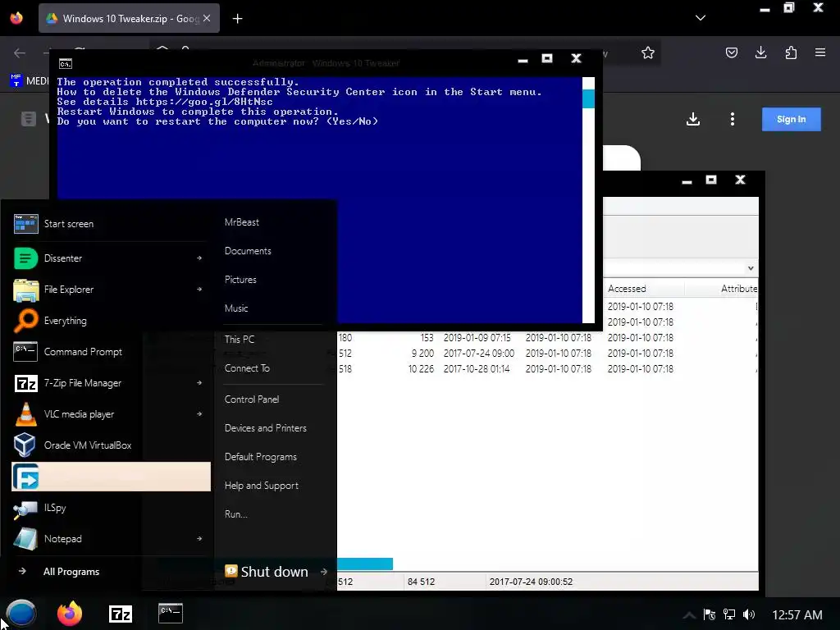
Task: Open Google Drive more actions menu
Action: tap(733, 119)
